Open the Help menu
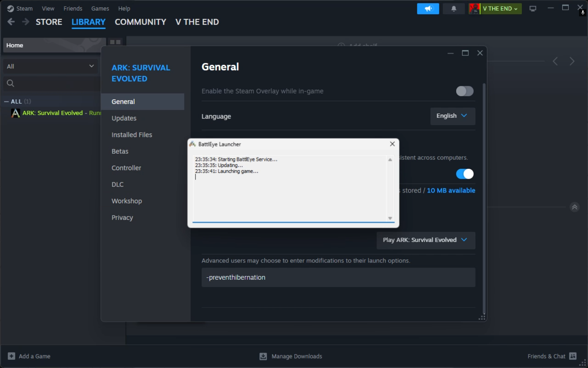The image size is (588, 368). pos(124,9)
